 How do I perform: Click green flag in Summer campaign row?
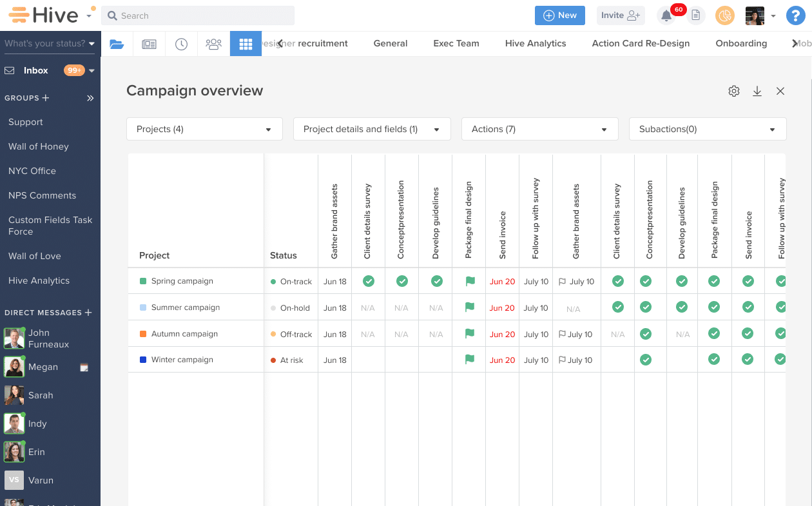click(x=470, y=307)
